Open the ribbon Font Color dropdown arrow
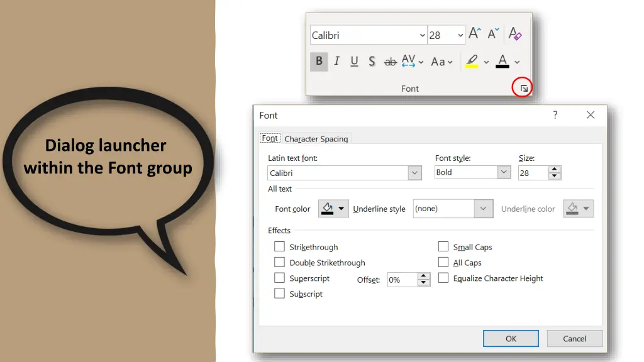The height and width of the screenshot is (362, 644). click(517, 62)
